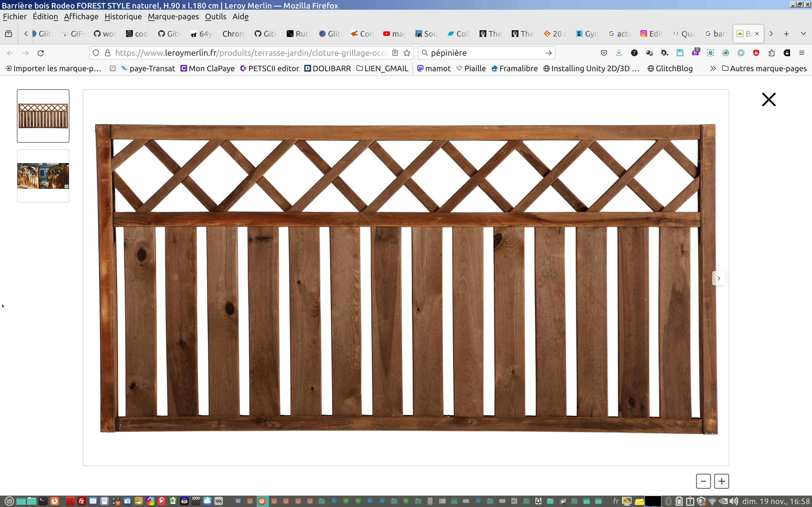This screenshot has height=507, width=812.
Task: Open the Marque-pages menu
Action: pyautogui.click(x=173, y=16)
